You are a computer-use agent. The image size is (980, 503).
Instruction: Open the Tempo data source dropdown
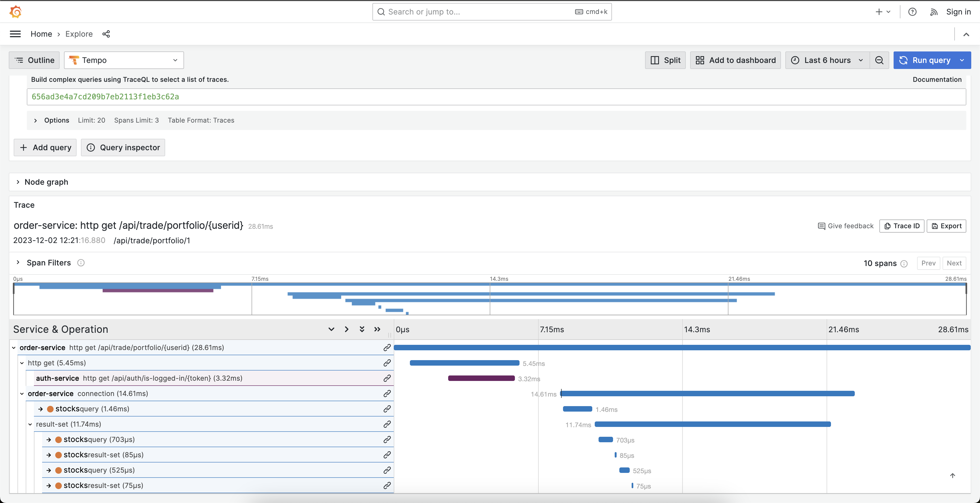pos(124,60)
